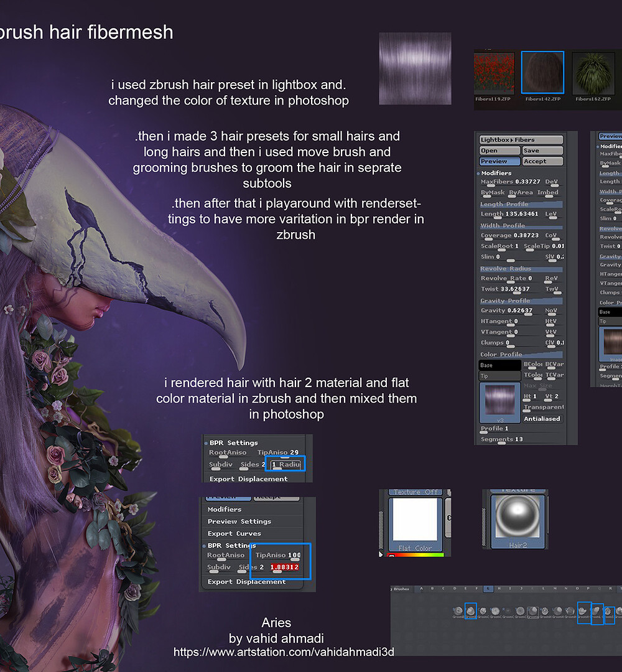Viewport: 622px width, 672px height.
Task: Click the purple hair texture slot
Action: 499,403
